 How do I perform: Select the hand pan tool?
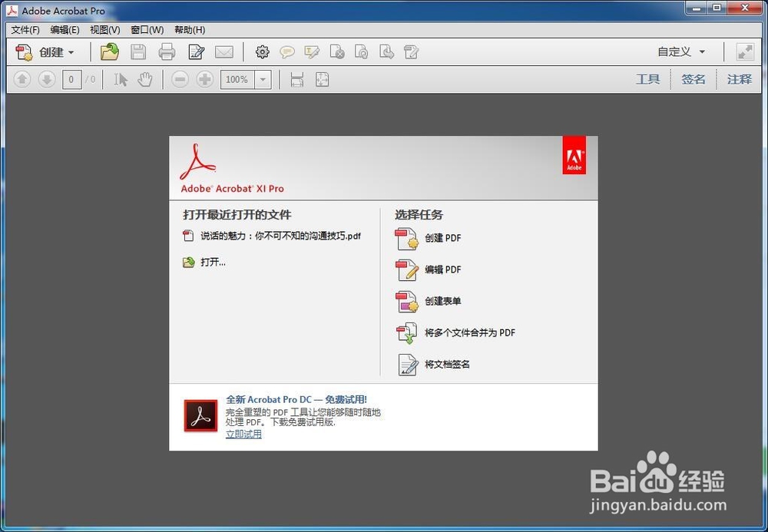tap(145, 79)
